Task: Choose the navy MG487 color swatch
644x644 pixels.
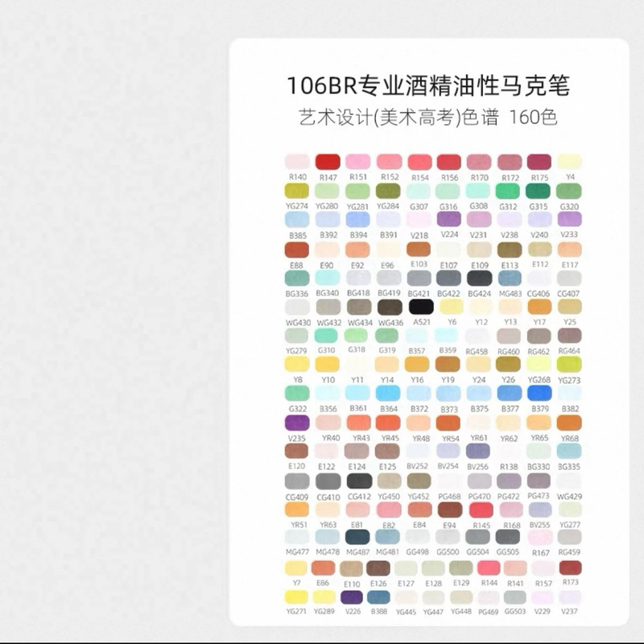Action: tap(358, 538)
